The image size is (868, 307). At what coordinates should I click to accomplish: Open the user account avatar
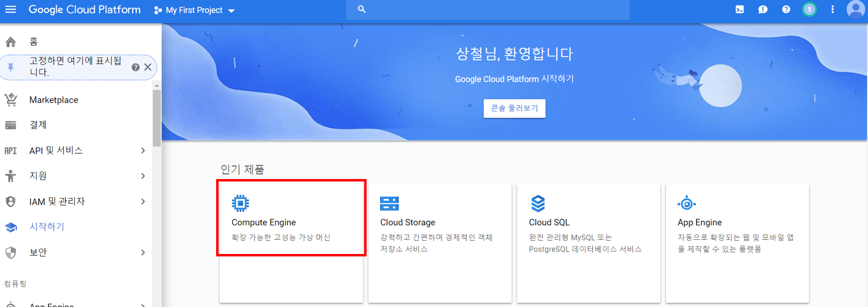tap(856, 9)
